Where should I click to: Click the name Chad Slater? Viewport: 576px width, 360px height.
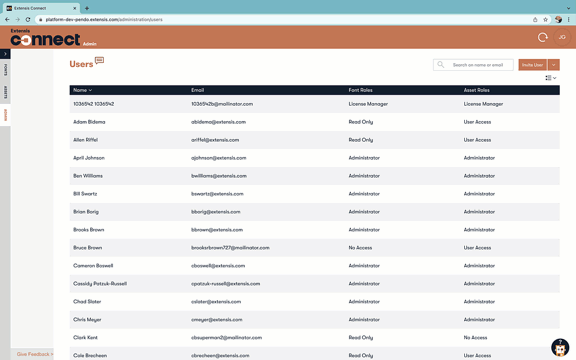(x=87, y=302)
